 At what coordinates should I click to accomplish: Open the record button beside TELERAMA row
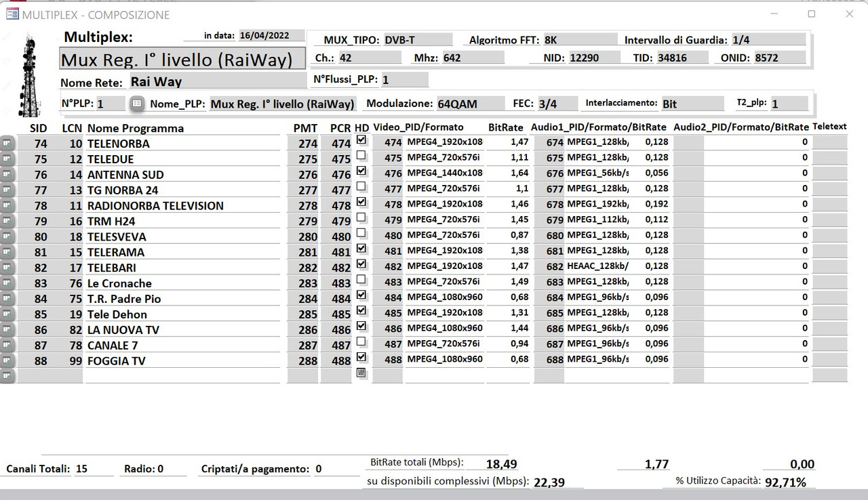[7, 252]
